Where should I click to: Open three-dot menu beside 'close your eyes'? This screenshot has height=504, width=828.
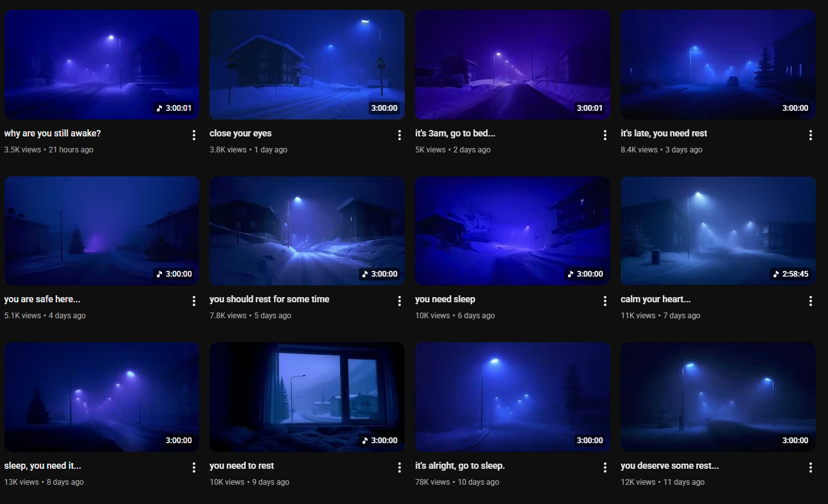pyautogui.click(x=400, y=135)
